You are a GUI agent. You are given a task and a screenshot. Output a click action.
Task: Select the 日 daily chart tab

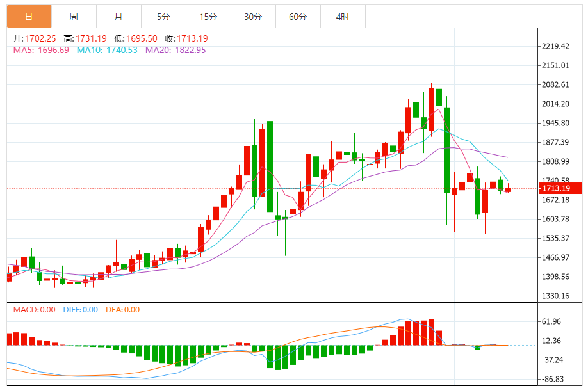click(29, 17)
